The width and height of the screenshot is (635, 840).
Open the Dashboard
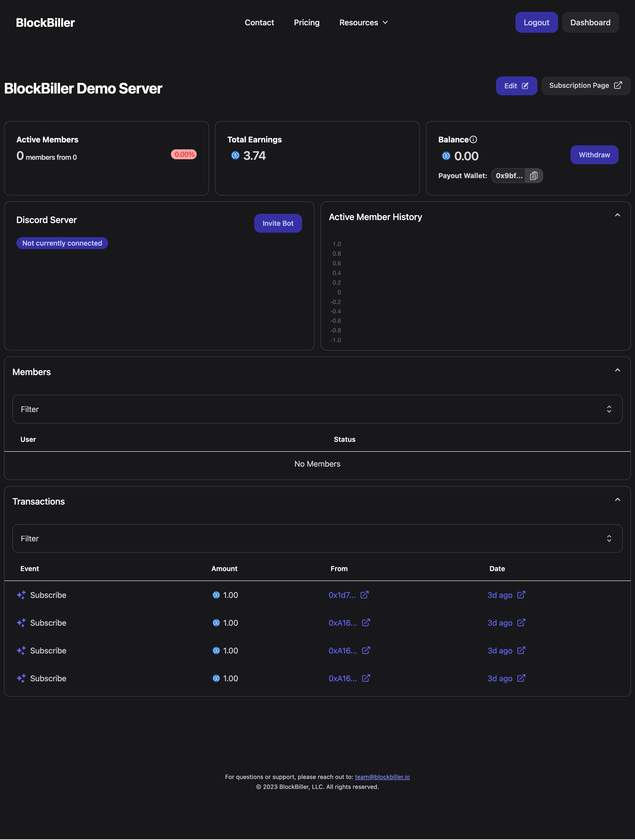[x=590, y=22]
